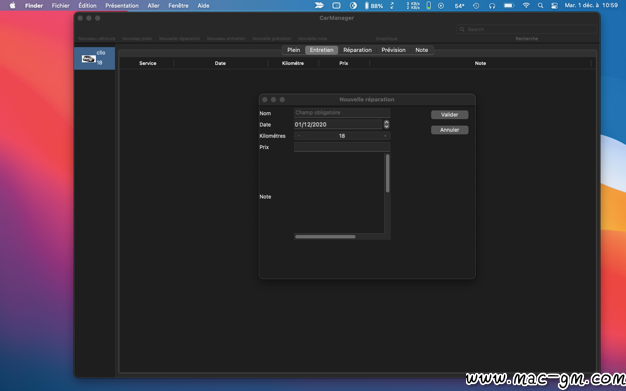Click the Annuler button
Viewport: 626px width, 391px height.
[450, 130]
